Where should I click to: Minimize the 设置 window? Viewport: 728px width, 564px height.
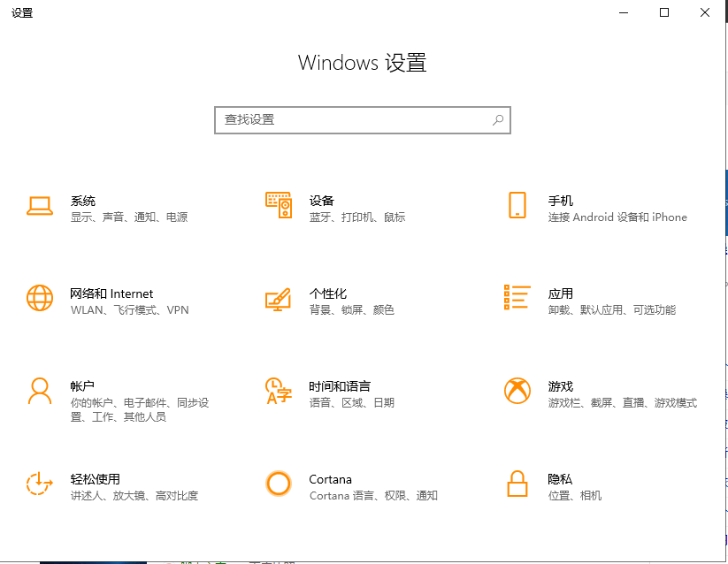point(624,13)
